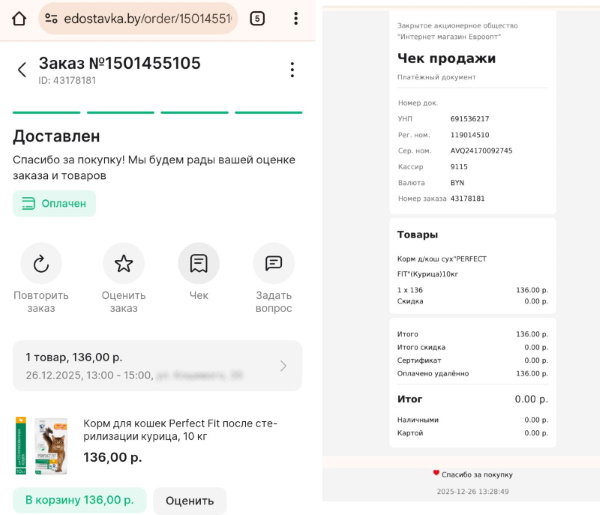Screen dimensions: 600x515
Task: Tap the Задать вопрос chat icon
Action: click(x=273, y=264)
